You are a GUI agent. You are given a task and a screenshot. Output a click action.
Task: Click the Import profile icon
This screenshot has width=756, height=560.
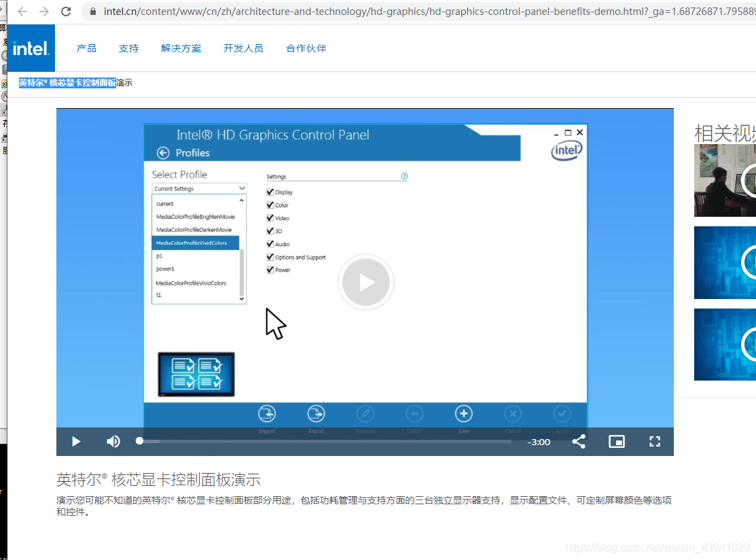click(x=267, y=414)
